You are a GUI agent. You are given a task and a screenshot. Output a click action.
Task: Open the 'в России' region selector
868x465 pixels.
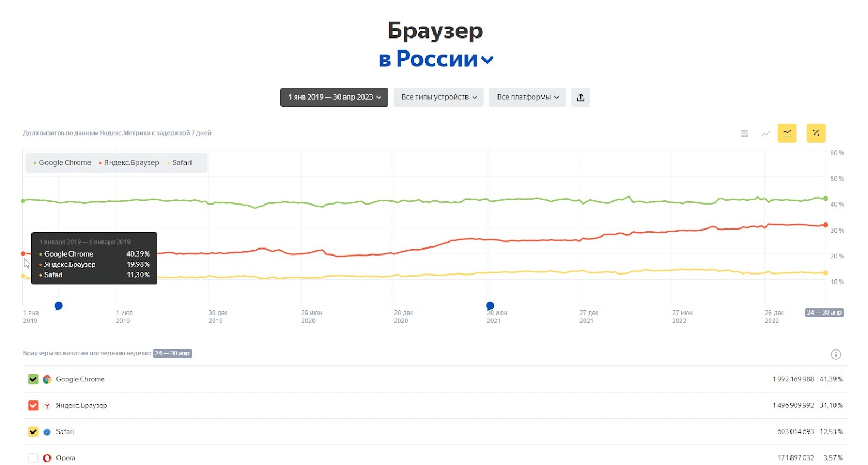(436, 59)
